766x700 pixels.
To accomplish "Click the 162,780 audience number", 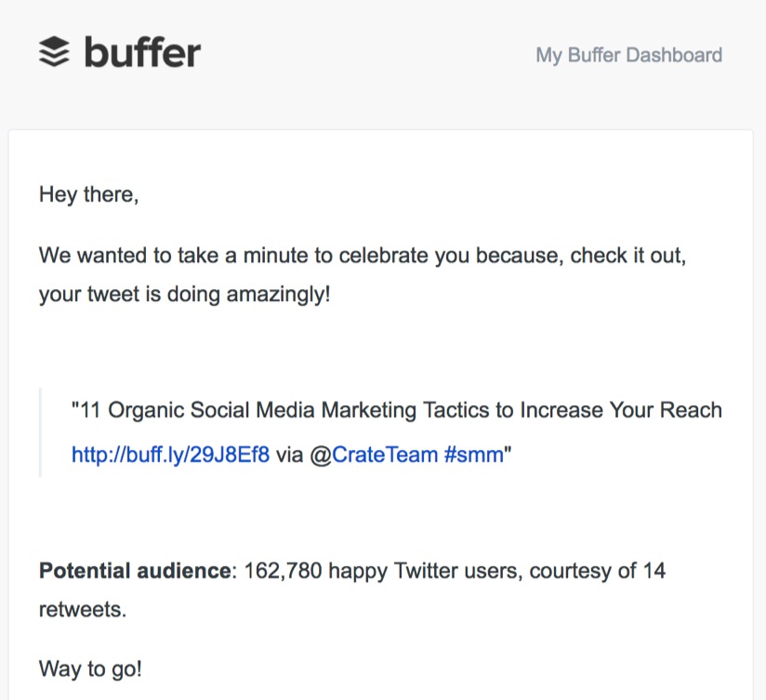I will coord(283,571).
